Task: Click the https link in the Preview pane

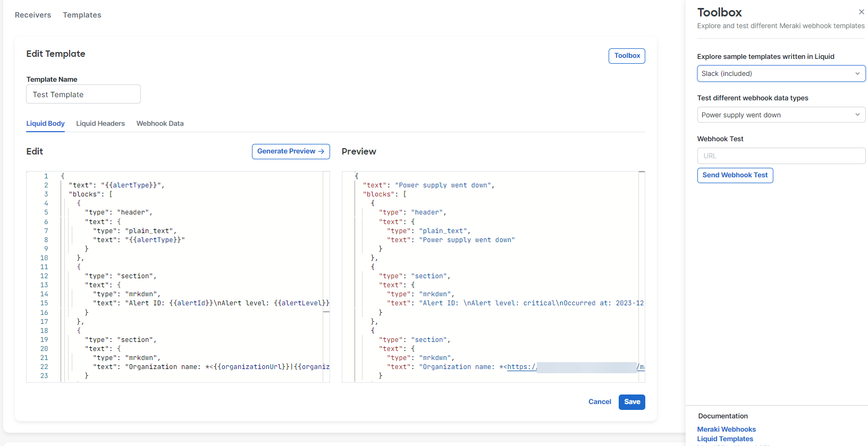Action: (x=521, y=367)
